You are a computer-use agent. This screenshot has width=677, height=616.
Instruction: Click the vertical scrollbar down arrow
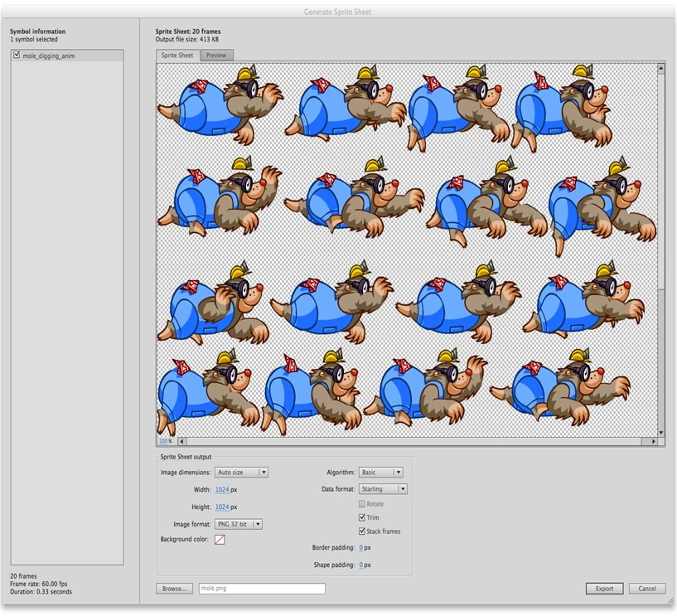click(x=660, y=432)
